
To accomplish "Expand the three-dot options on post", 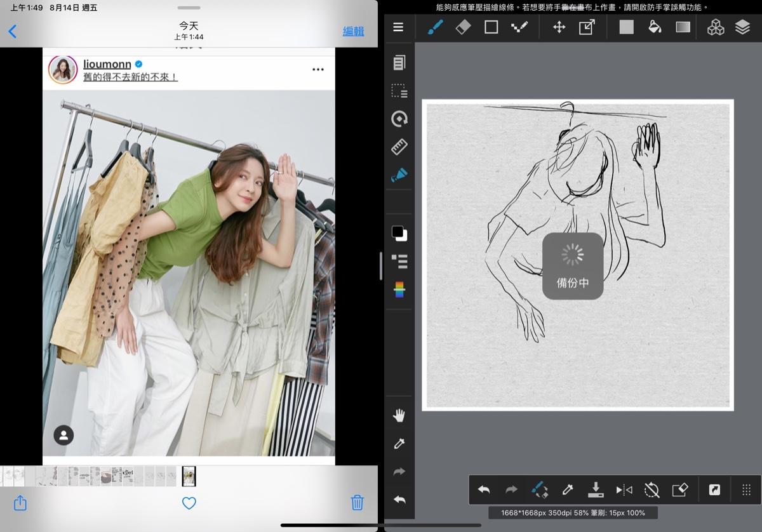I will [318, 69].
